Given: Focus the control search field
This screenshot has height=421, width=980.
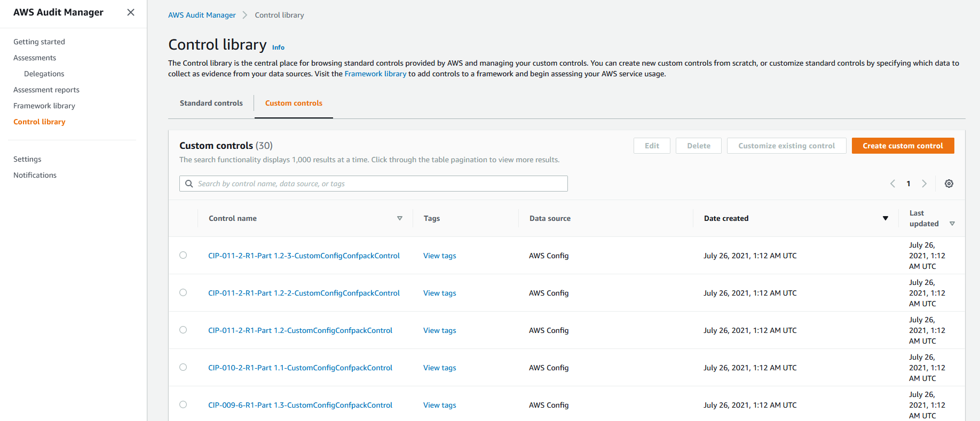Looking at the screenshot, I should point(374,184).
